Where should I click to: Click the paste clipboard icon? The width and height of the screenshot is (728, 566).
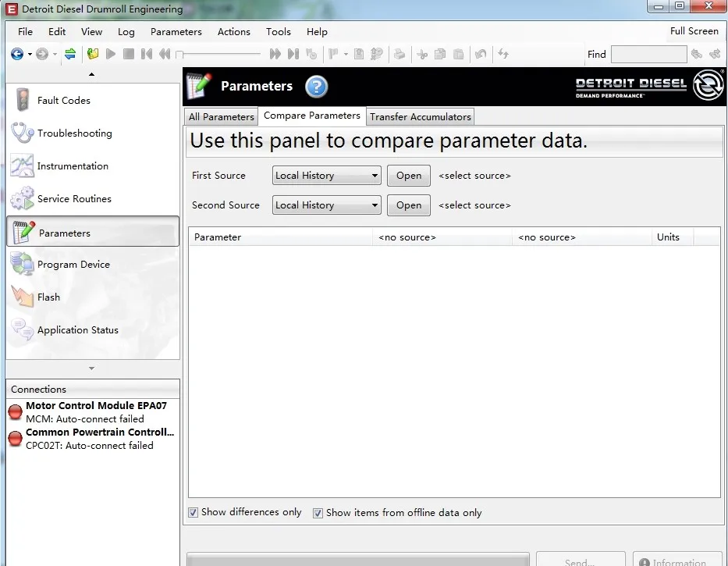[458, 54]
